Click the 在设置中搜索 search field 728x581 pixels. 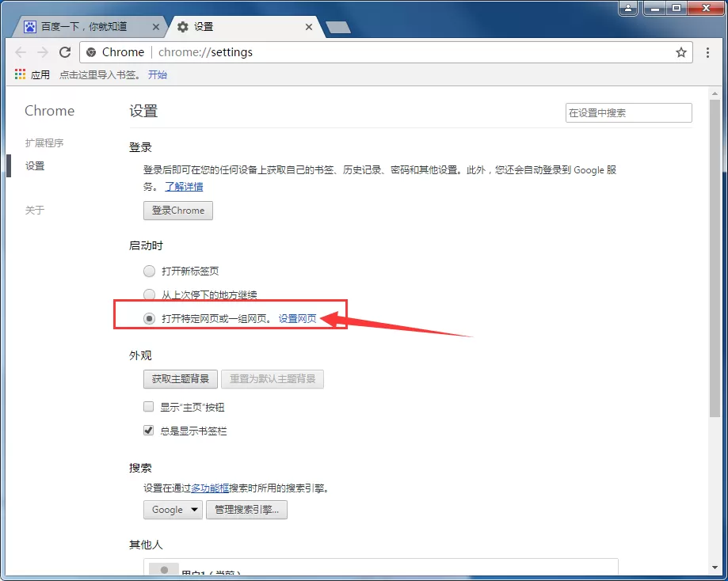pos(629,112)
